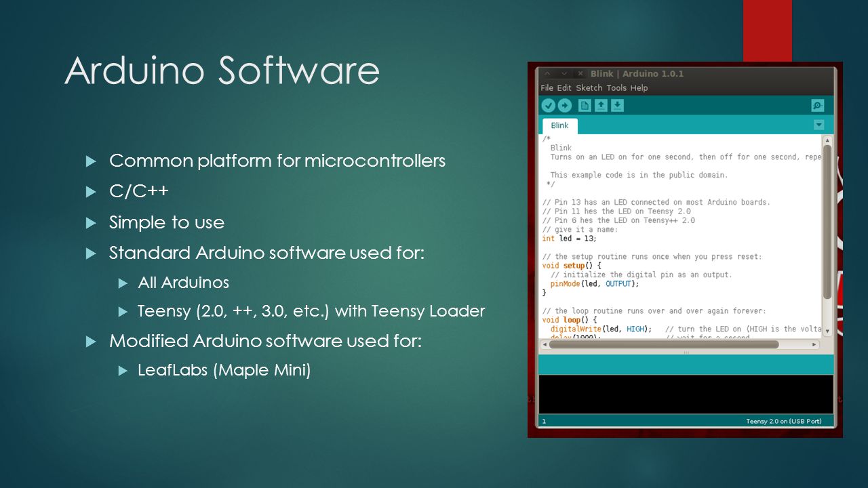Click comment 'Pin 6 hes the LED on Teensy++ 2.0'
Screen dimensions: 868x488
click(x=618, y=220)
